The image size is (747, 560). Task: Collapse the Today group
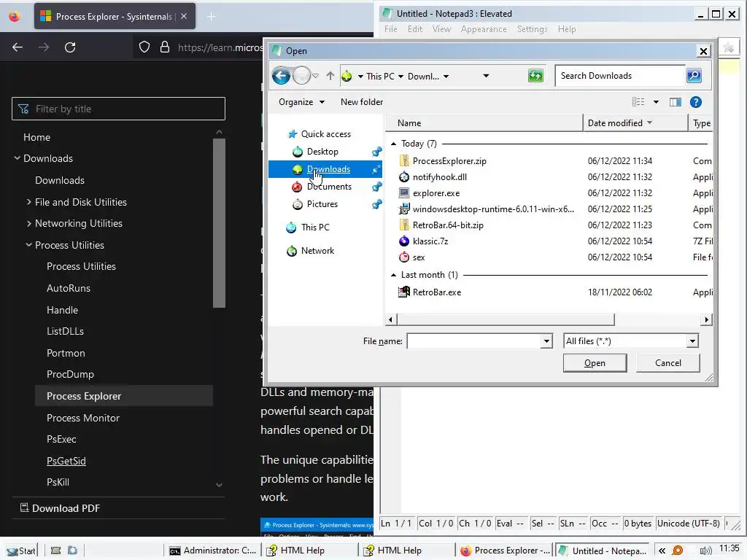[393, 144]
